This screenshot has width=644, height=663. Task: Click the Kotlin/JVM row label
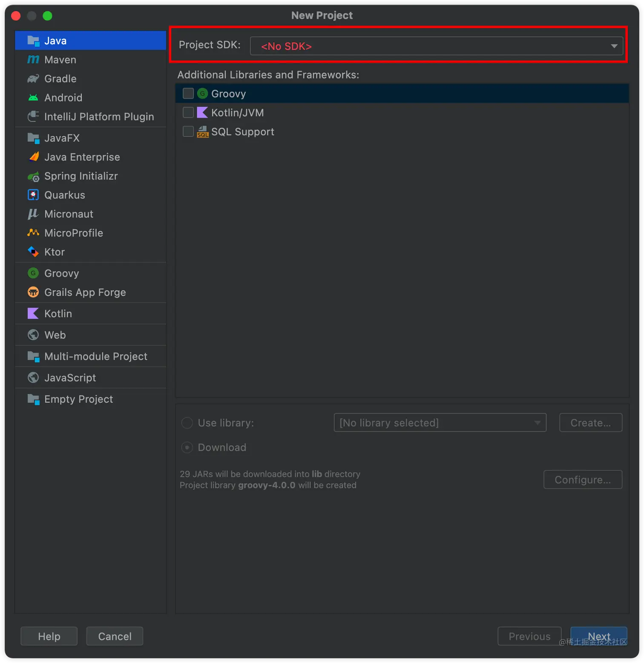[238, 113]
